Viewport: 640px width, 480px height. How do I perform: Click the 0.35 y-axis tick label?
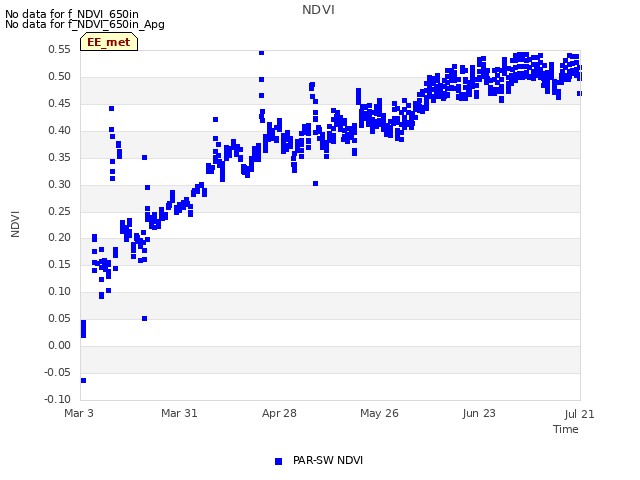pyautogui.click(x=59, y=157)
